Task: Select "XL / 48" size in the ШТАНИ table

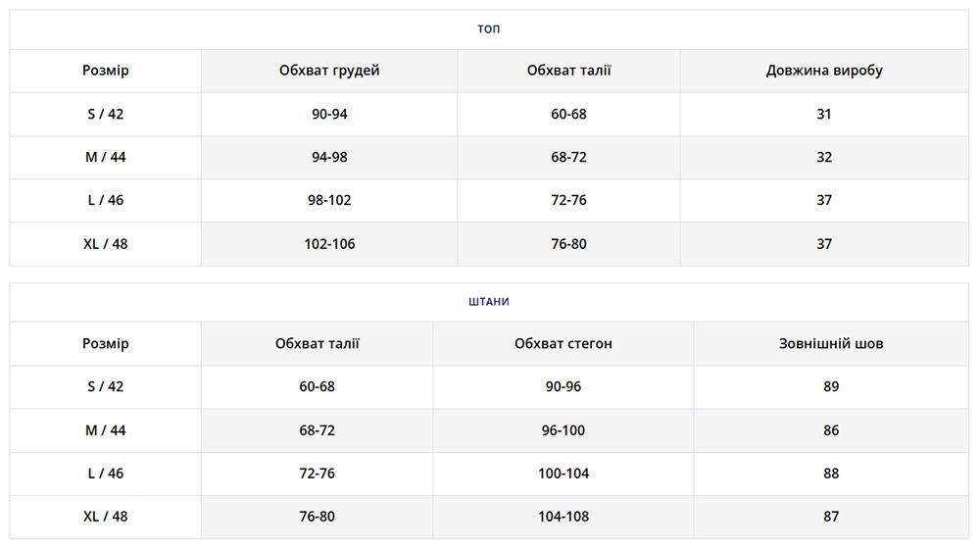Action: tap(106, 517)
